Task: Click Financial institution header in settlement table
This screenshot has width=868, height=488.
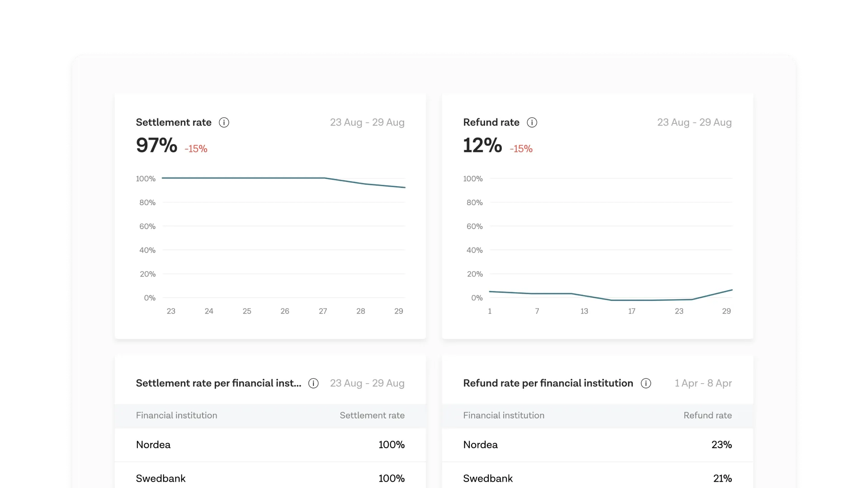Action: (176, 415)
